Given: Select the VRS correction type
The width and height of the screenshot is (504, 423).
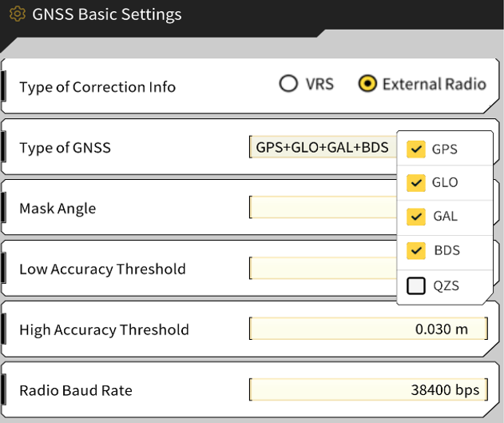Looking at the screenshot, I should [x=288, y=84].
